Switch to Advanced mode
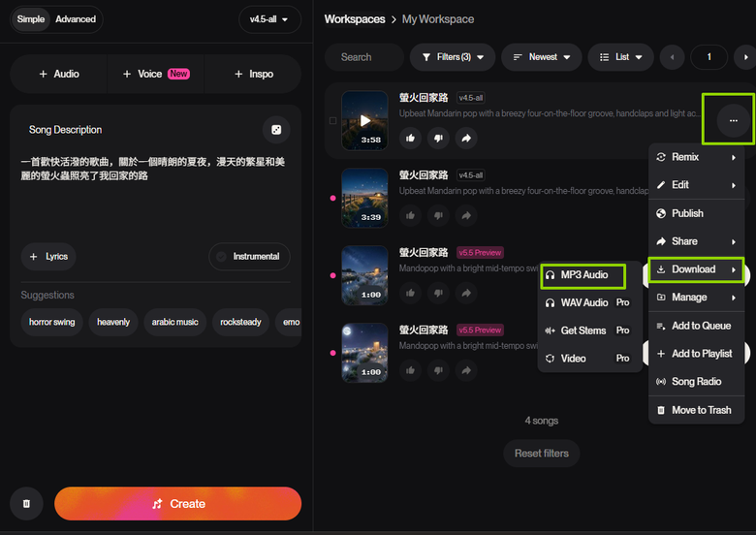The height and width of the screenshot is (535, 756). click(x=76, y=19)
